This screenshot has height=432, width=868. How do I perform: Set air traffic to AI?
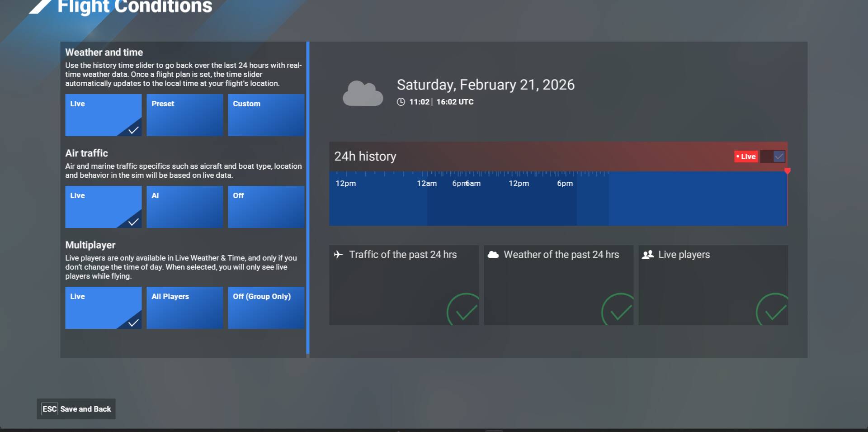(x=184, y=207)
